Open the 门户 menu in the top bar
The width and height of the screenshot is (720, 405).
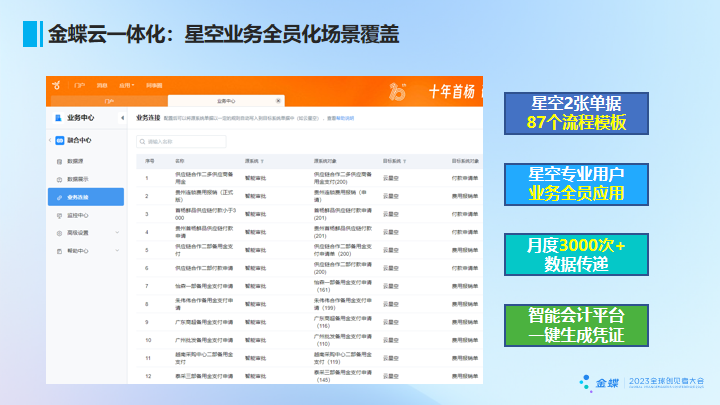coord(79,85)
